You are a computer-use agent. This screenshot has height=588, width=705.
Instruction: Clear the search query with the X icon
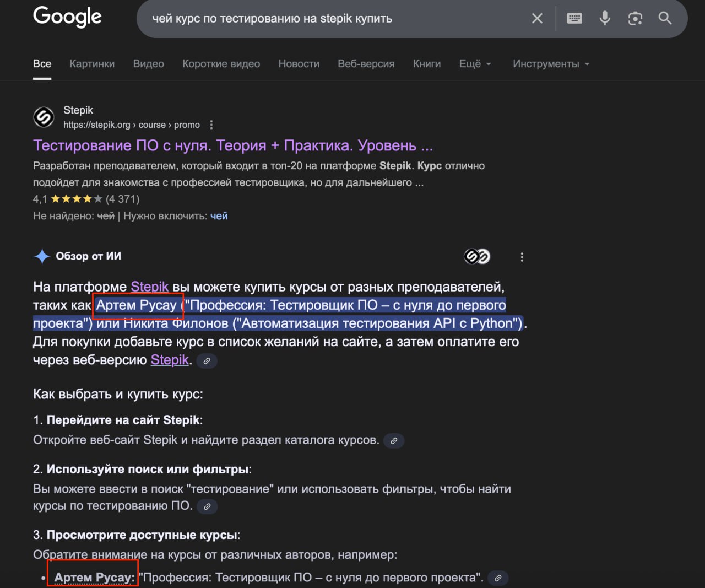tap(537, 19)
